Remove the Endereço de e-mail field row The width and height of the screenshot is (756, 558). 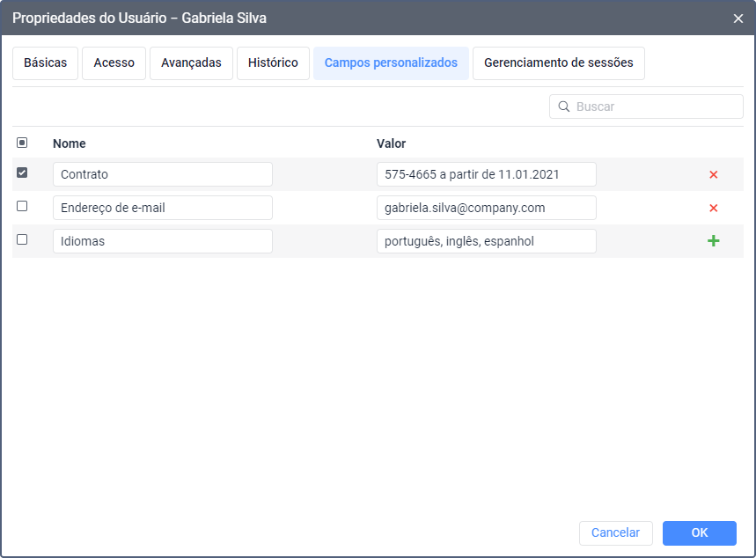tap(713, 208)
